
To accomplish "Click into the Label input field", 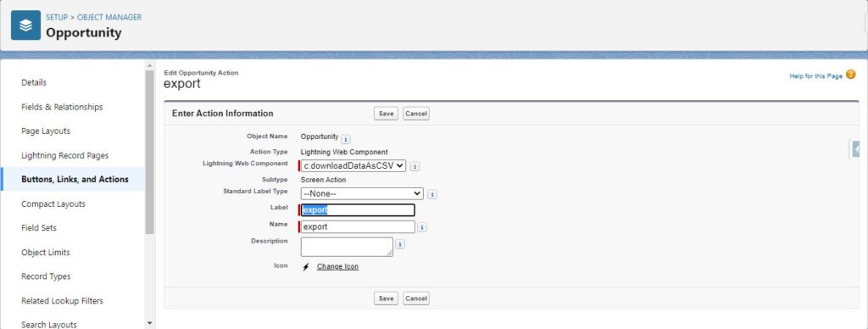I will 358,210.
